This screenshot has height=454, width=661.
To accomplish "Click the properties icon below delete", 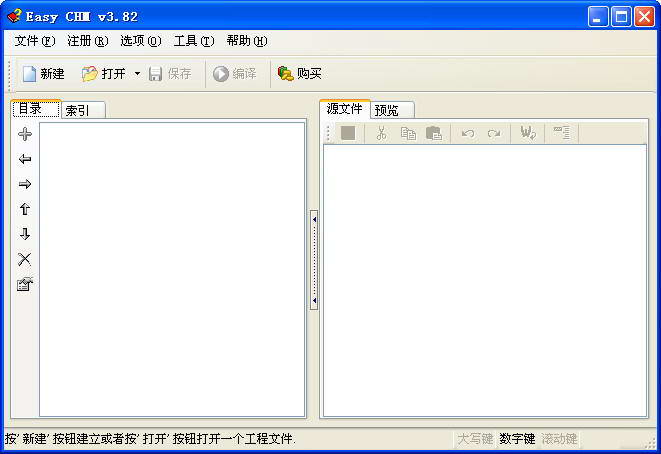I will click(25, 284).
